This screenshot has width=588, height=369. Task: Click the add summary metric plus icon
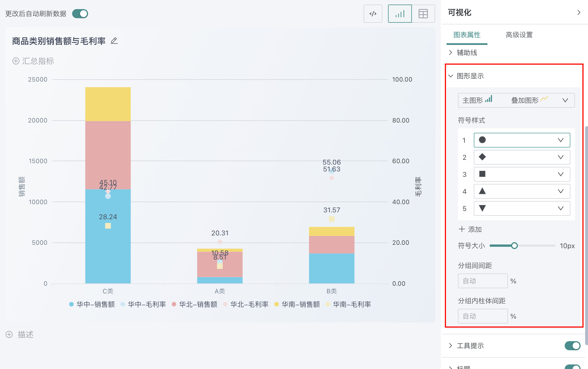click(16, 61)
